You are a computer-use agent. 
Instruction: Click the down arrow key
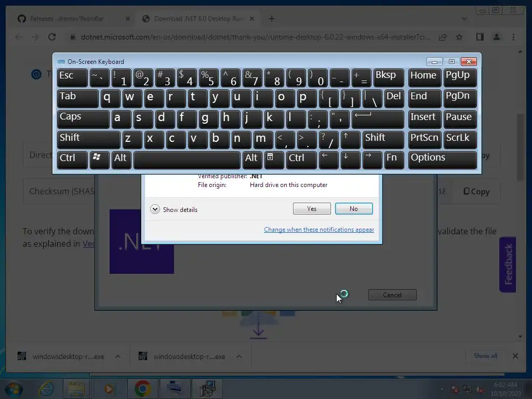pyautogui.click(x=351, y=160)
